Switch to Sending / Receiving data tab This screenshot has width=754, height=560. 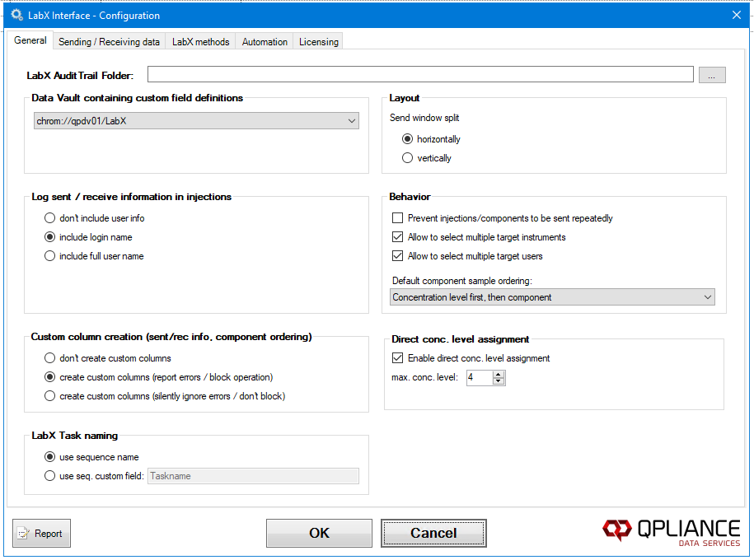pos(109,42)
